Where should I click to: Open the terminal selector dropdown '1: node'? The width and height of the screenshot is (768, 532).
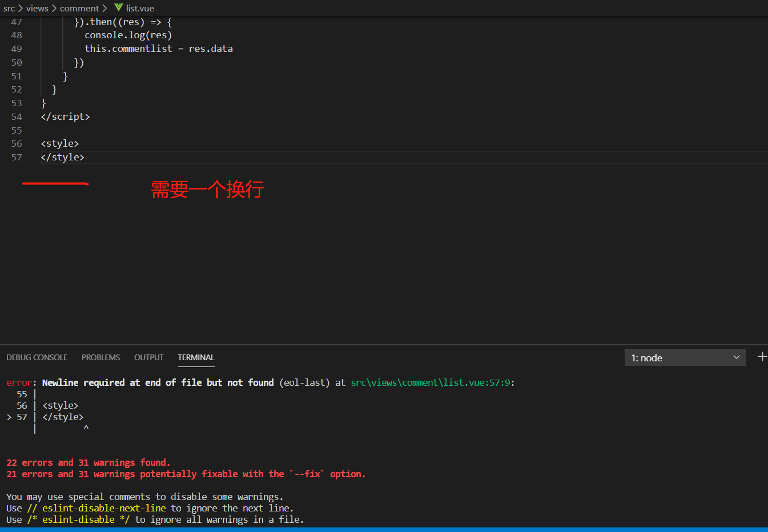[x=685, y=357]
